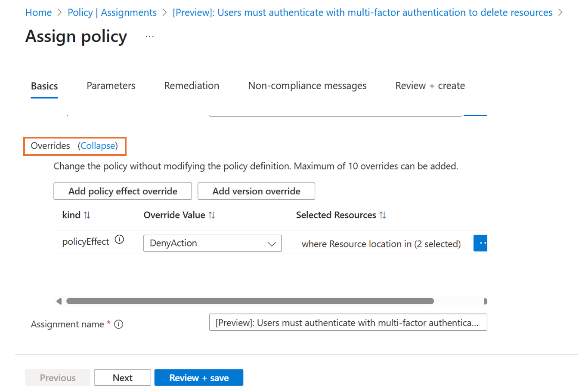Click the blue row options ellipsis button
This screenshot has height=391, width=588.
click(480, 243)
